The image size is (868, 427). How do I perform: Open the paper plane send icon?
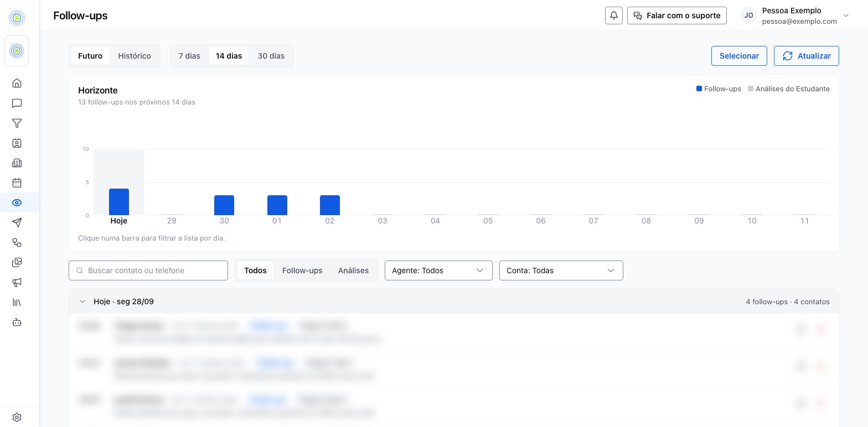(17, 222)
